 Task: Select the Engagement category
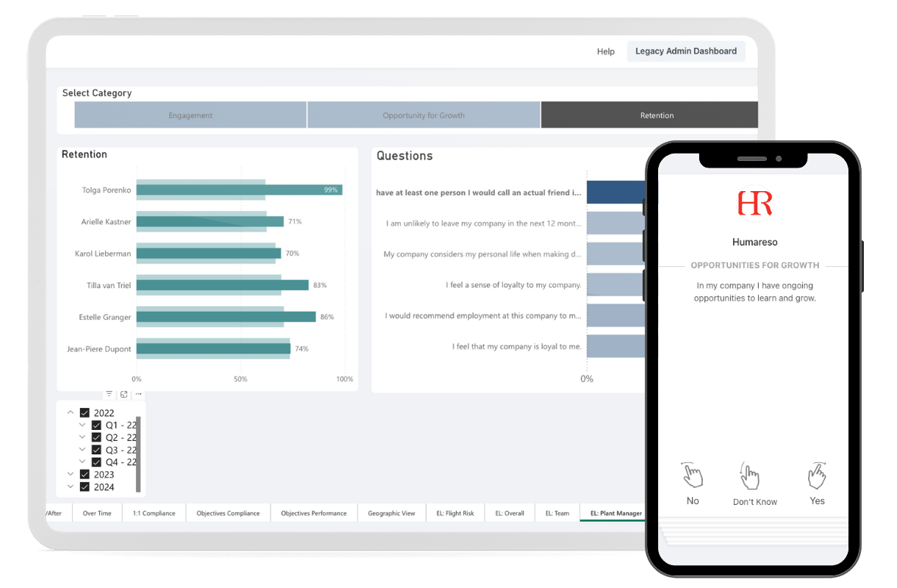[190, 115]
